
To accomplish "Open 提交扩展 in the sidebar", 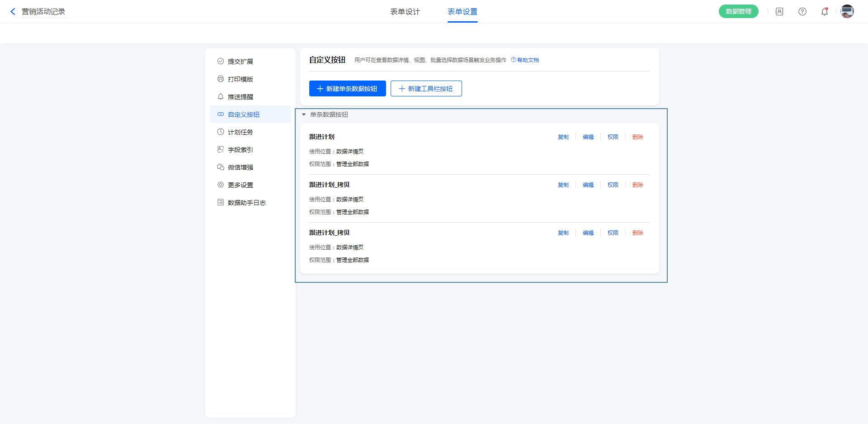I will tap(240, 62).
